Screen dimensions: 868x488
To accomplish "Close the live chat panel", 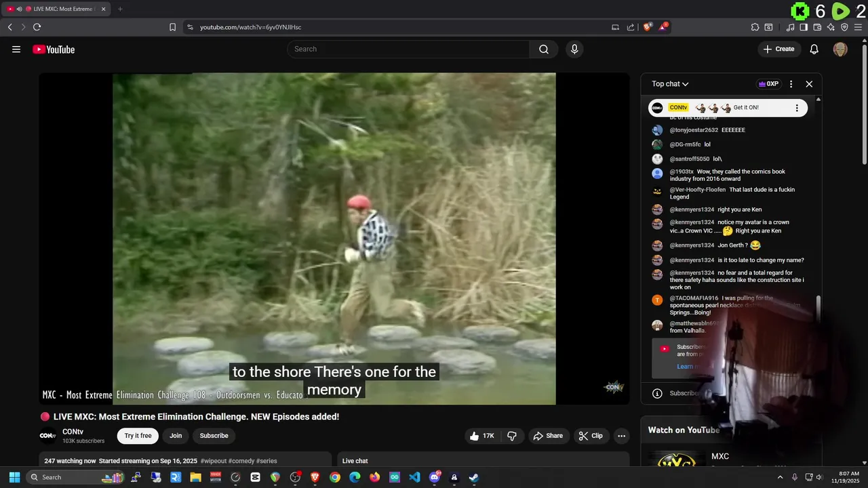I will [x=809, y=84].
